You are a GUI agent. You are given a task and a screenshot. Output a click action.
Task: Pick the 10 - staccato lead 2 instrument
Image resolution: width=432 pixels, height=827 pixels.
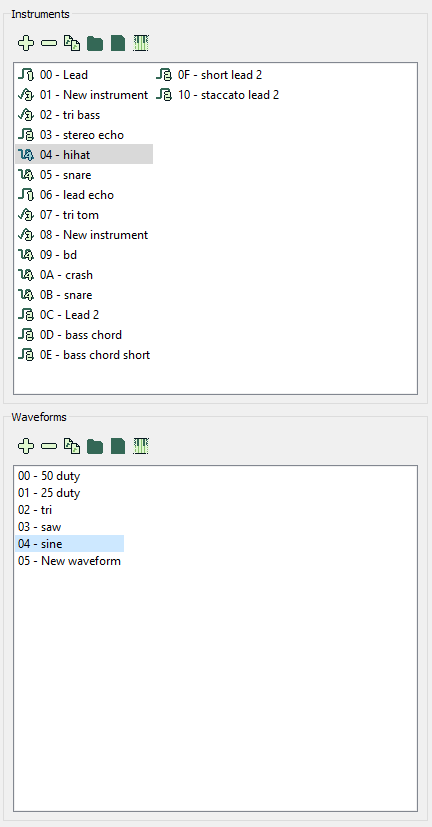tap(218, 95)
